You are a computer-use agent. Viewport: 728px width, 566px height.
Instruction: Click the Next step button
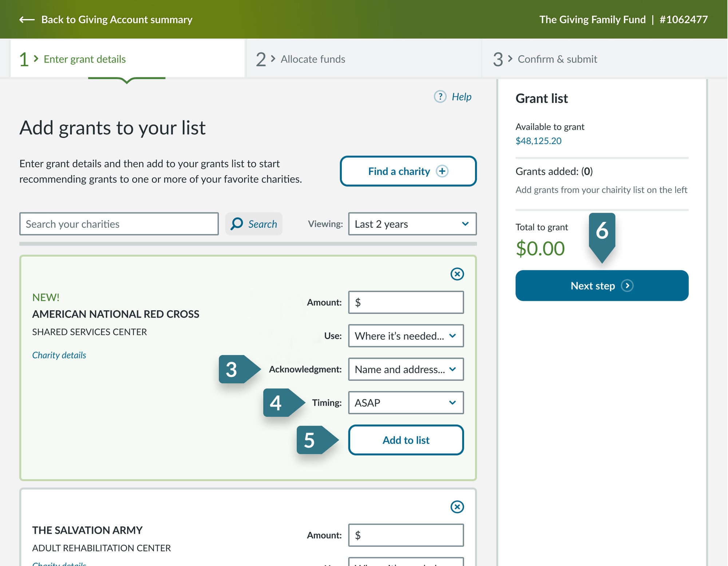coord(601,286)
